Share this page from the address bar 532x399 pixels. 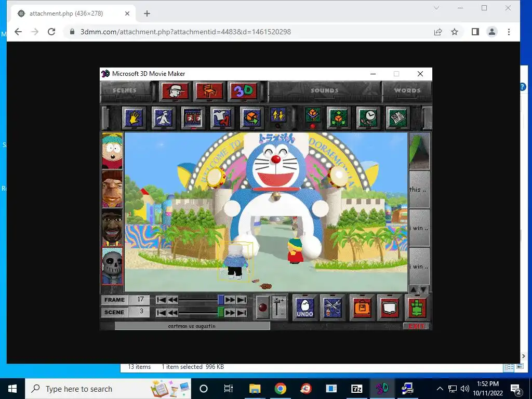pyautogui.click(x=438, y=32)
